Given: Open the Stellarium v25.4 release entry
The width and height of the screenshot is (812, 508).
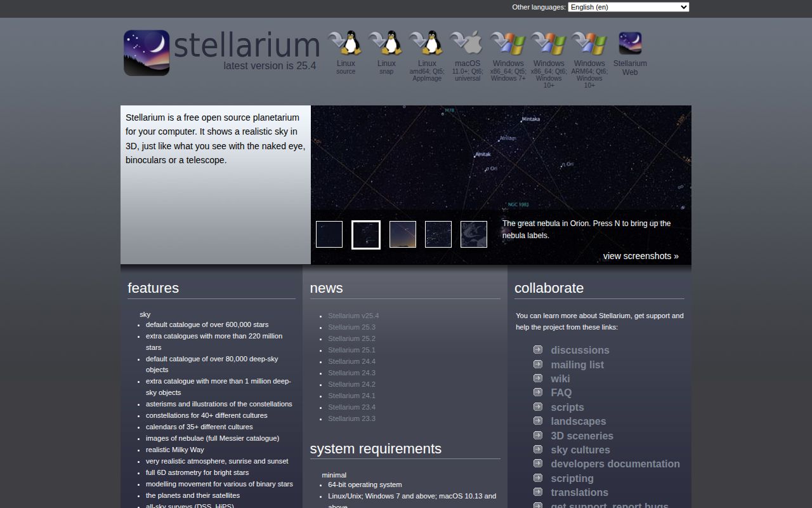Looking at the screenshot, I should [352, 316].
